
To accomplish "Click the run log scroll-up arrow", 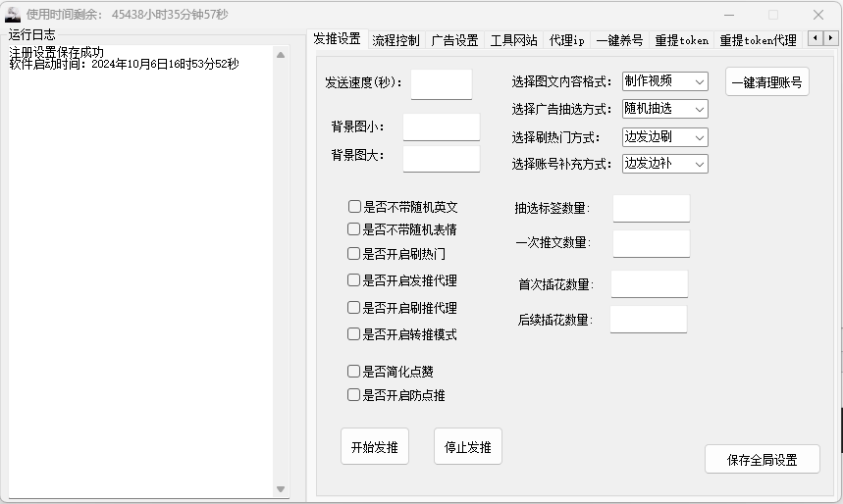I will [282, 55].
